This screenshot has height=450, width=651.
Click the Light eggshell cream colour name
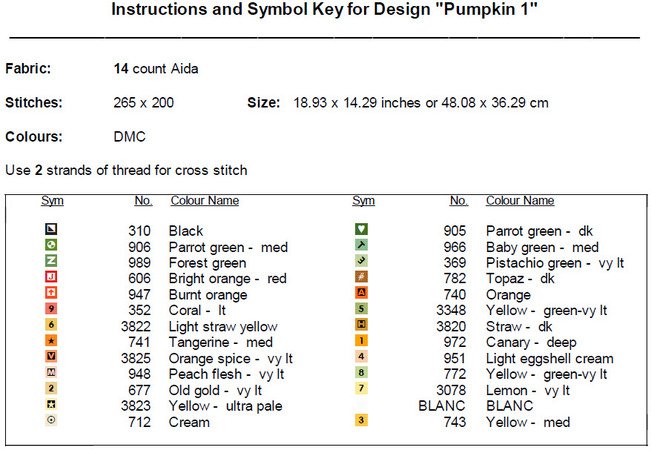pyautogui.click(x=549, y=359)
